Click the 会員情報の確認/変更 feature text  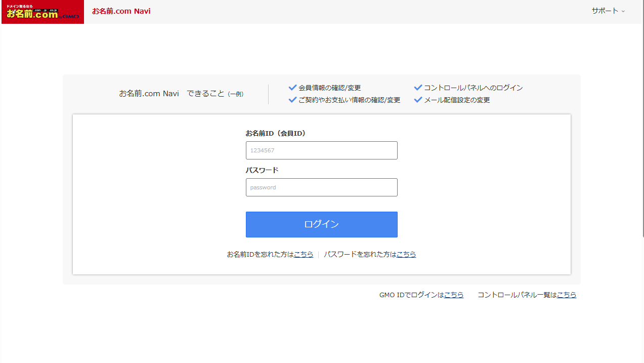(329, 88)
